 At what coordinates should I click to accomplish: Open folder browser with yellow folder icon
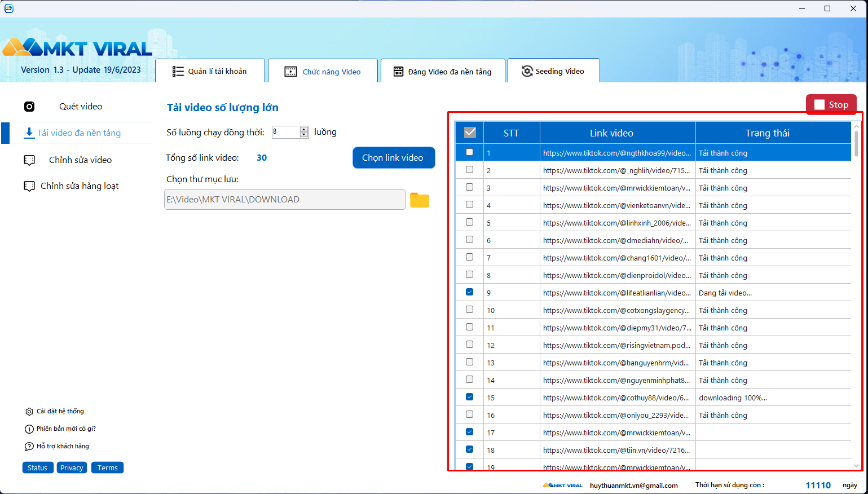[x=420, y=200]
